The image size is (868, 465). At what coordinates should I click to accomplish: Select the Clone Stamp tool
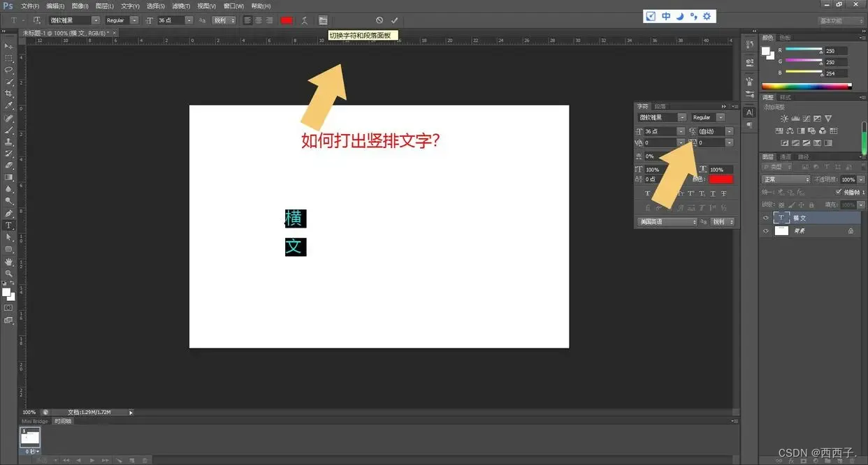click(x=9, y=142)
